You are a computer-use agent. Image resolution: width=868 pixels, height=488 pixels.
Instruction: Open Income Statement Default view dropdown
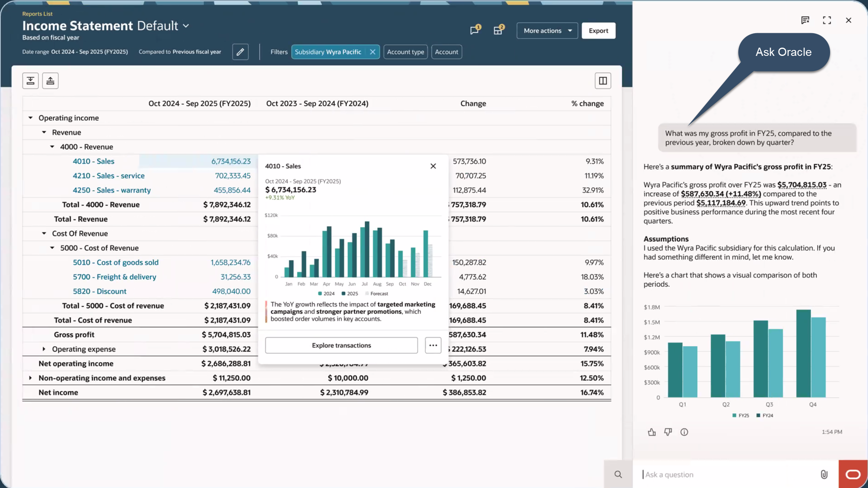pos(186,26)
